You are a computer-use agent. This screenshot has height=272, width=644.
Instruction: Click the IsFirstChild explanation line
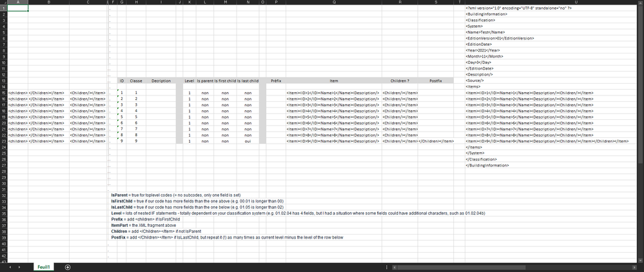[197, 201]
